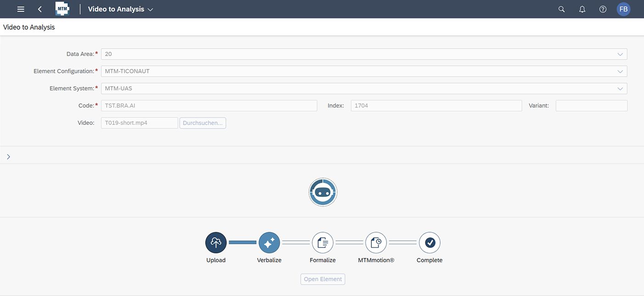Select the MTMmotion step icon
The height and width of the screenshot is (296, 644).
(376, 243)
